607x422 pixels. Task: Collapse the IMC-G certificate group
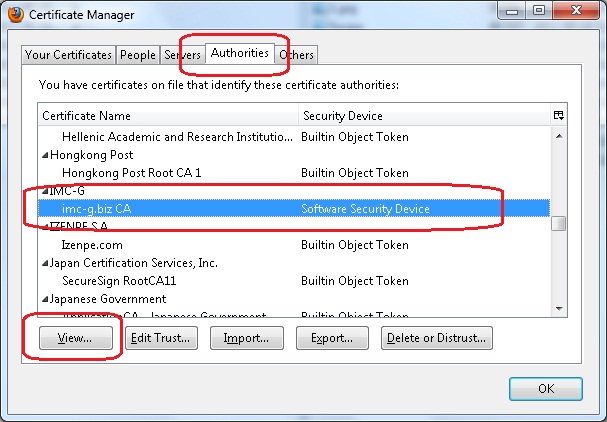(x=44, y=191)
